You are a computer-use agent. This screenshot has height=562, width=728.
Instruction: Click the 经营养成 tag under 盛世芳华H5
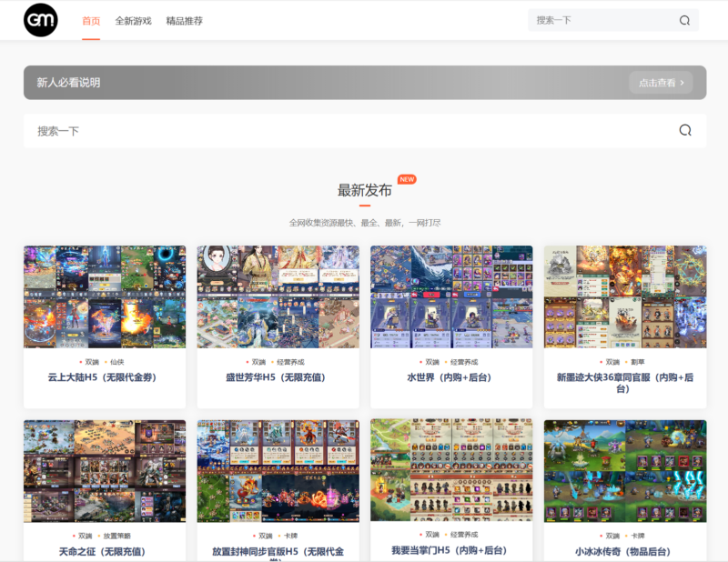click(290, 362)
